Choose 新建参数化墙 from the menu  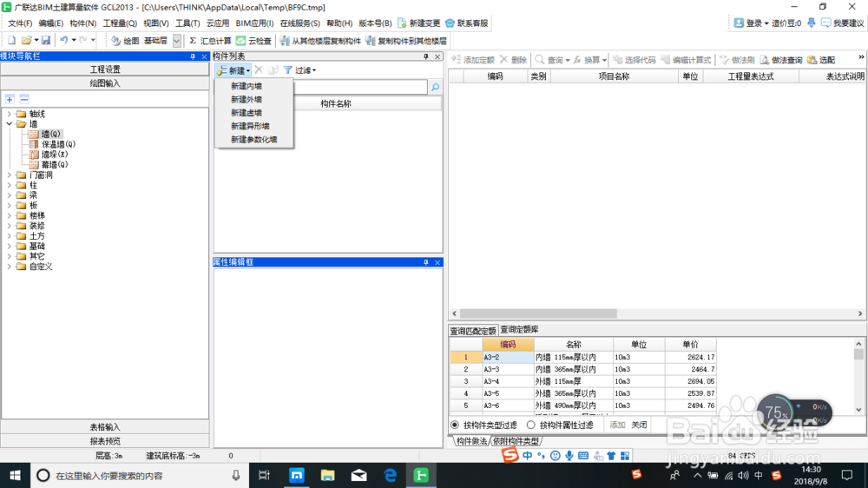(x=254, y=140)
